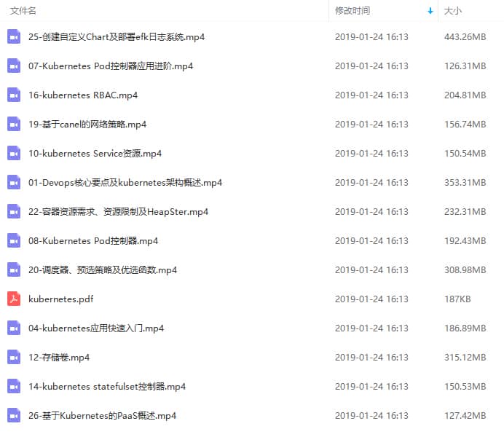
Task: Click the video icon for 16-kubernetes RBAC.mp4
Action: (14, 95)
